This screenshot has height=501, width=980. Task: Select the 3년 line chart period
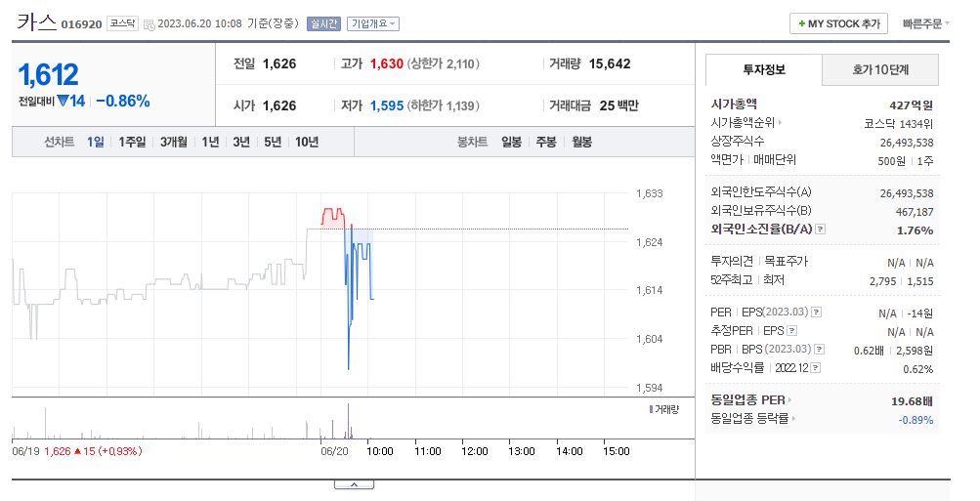tap(241, 142)
